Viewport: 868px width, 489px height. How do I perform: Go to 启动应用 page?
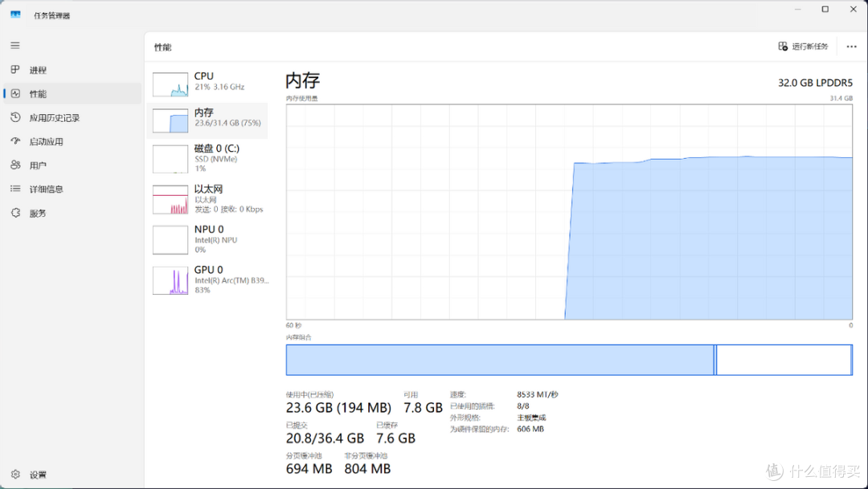pyautogui.click(x=72, y=141)
